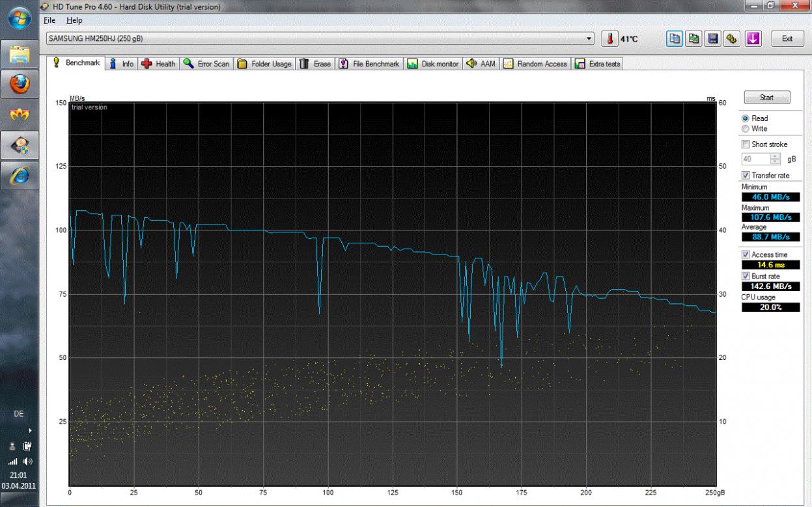Open volume speaker tray icon
The width and height of the screenshot is (812, 507).
pyautogui.click(x=27, y=462)
